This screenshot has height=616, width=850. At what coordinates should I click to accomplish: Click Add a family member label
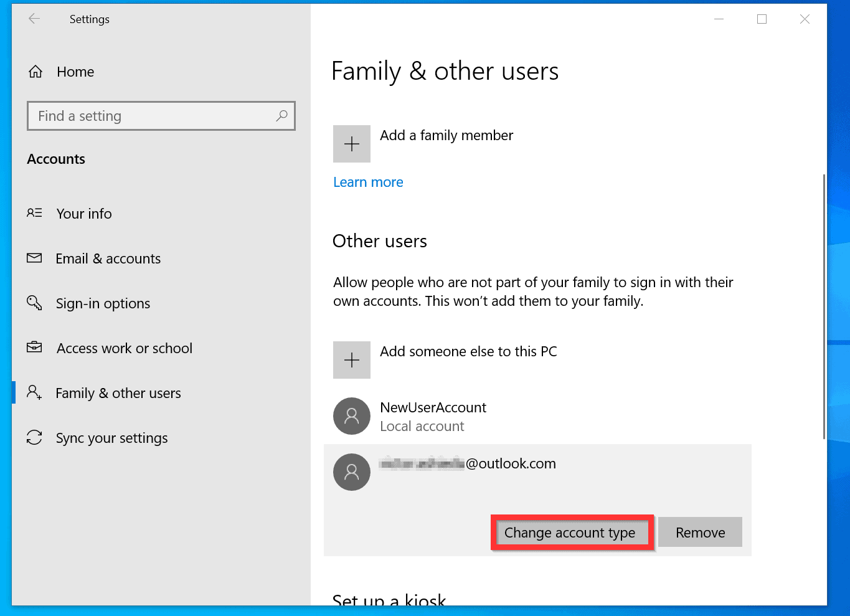tap(446, 135)
